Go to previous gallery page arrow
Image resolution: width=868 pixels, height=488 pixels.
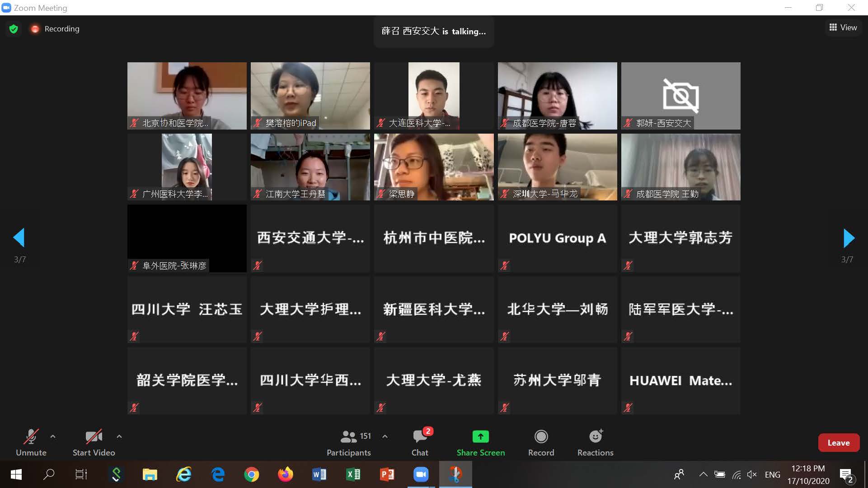pyautogui.click(x=19, y=238)
